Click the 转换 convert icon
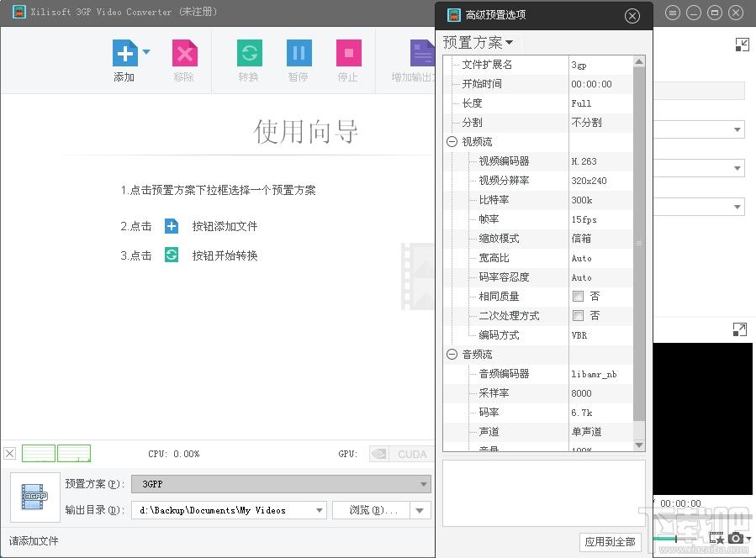The image size is (756, 558). click(249, 53)
